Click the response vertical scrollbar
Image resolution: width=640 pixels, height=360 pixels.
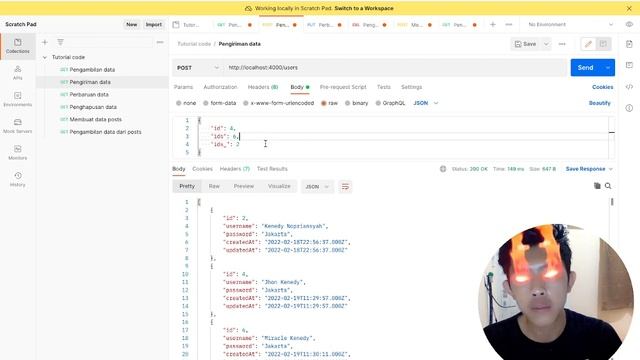click(612, 202)
